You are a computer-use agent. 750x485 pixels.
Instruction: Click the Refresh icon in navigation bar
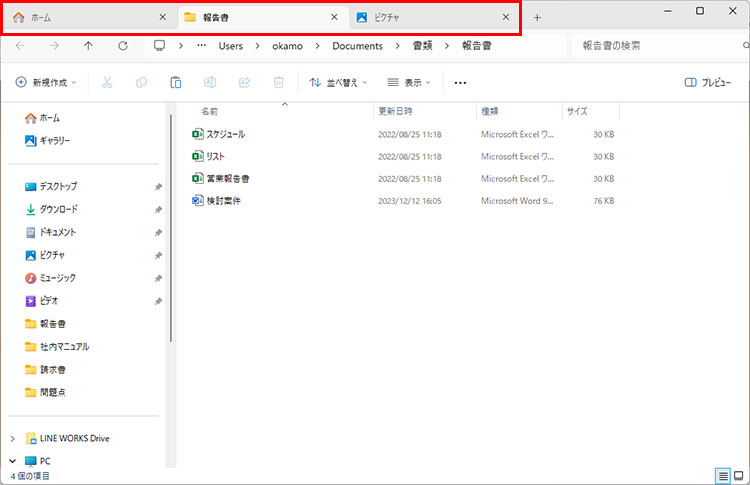(122, 46)
